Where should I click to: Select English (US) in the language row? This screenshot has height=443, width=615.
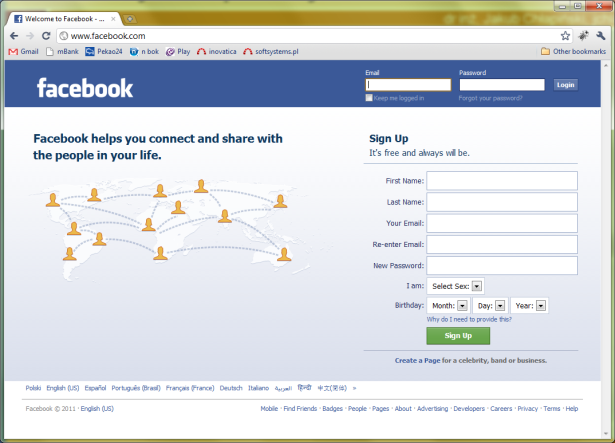click(63, 388)
